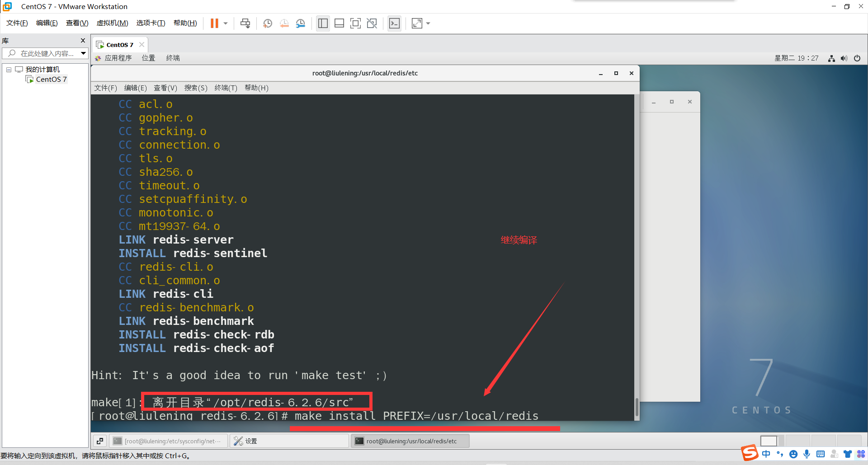Viewport: 868px width, 465px height.
Task: Open terminal 文件(F) menu
Action: click(x=105, y=88)
